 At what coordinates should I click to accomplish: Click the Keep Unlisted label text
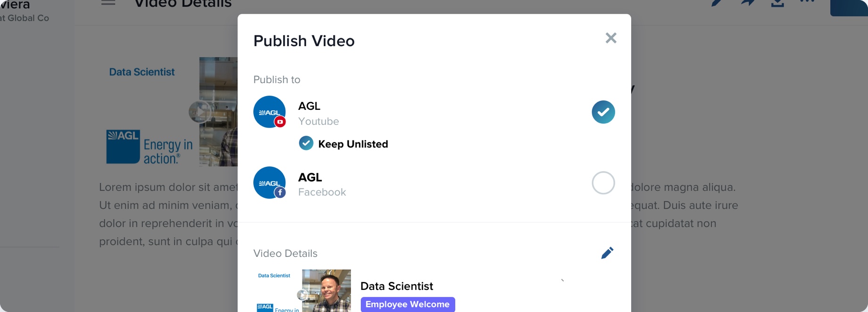(x=353, y=144)
